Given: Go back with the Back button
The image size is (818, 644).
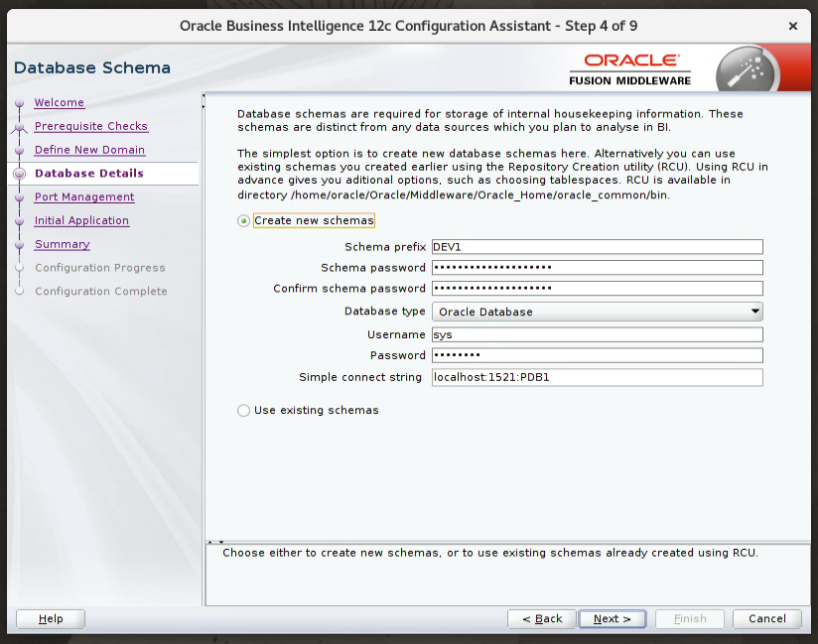Looking at the screenshot, I should pos(542,619).
